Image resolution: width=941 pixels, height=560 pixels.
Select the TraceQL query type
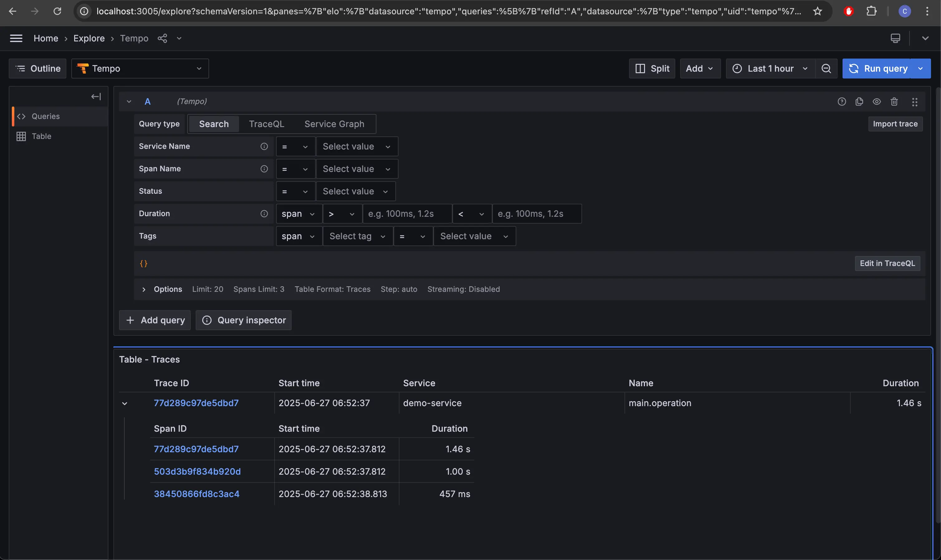pyautogui.click(x=266, y=124)
